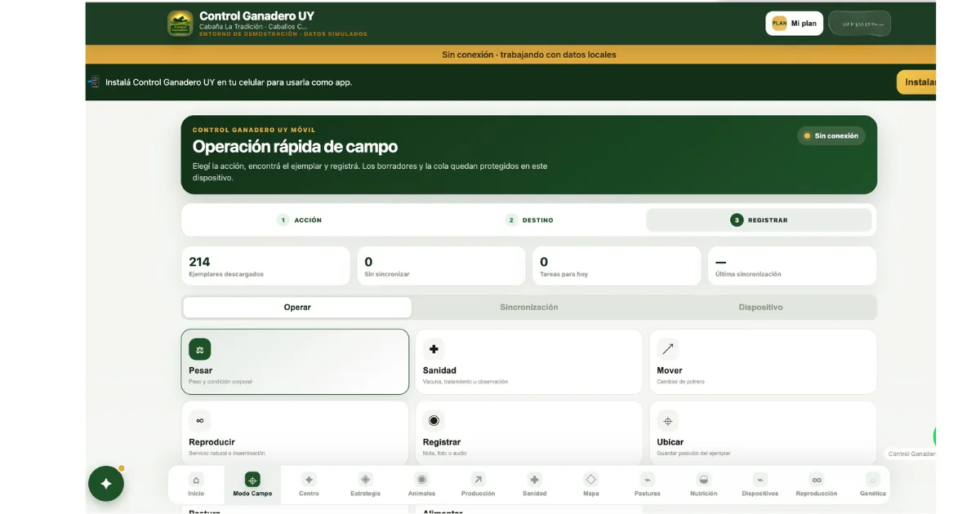Choose the Registrar note, photo or audio card
Image resolution: width=980 pixels, height=514 pixels.
[x=529, y=433]
